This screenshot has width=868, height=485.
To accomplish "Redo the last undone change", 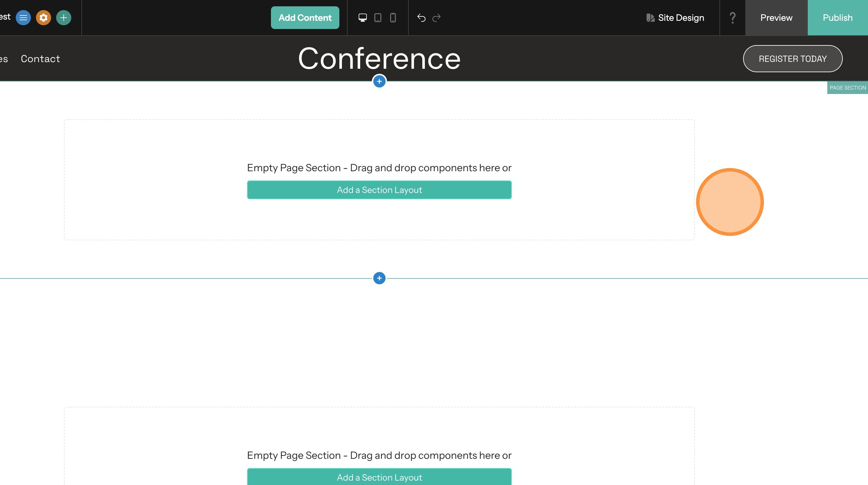I will 437,18.
